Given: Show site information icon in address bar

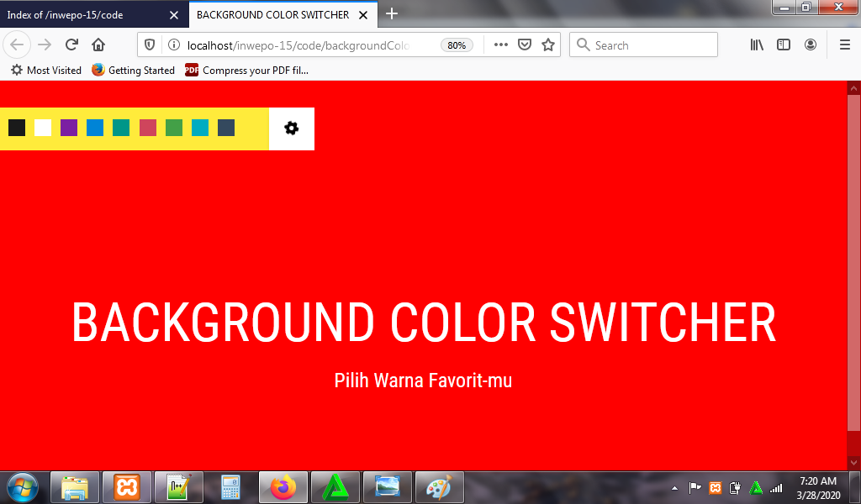Looking at the screenshot, I should click(x=173, y=45).
